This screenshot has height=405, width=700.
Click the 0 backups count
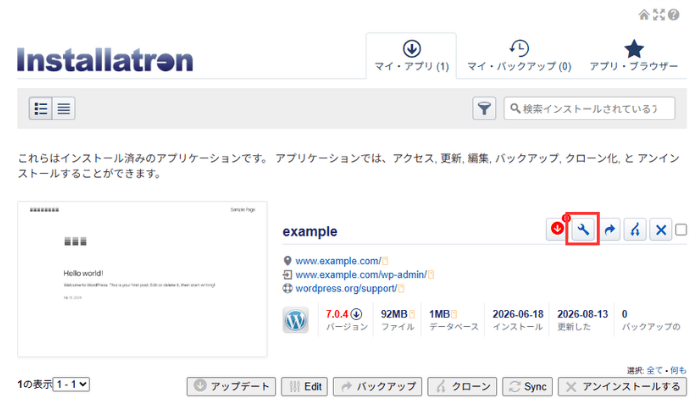click(625, 314)
